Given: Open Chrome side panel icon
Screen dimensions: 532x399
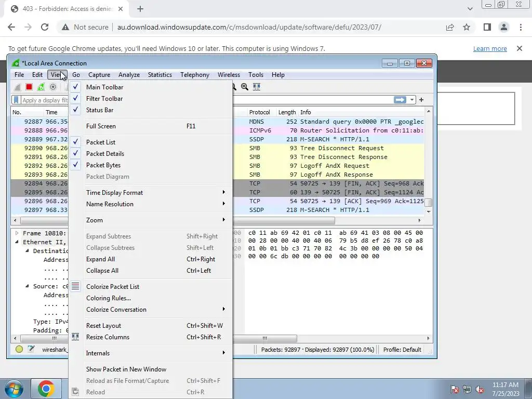Looking at the screenshot, I should (487, 27).
